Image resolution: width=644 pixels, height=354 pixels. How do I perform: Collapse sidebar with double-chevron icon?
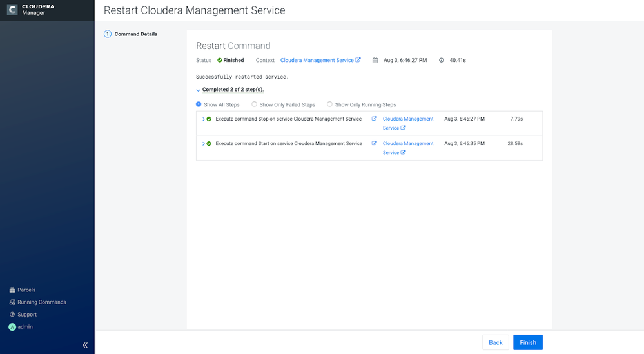(85, 345)
